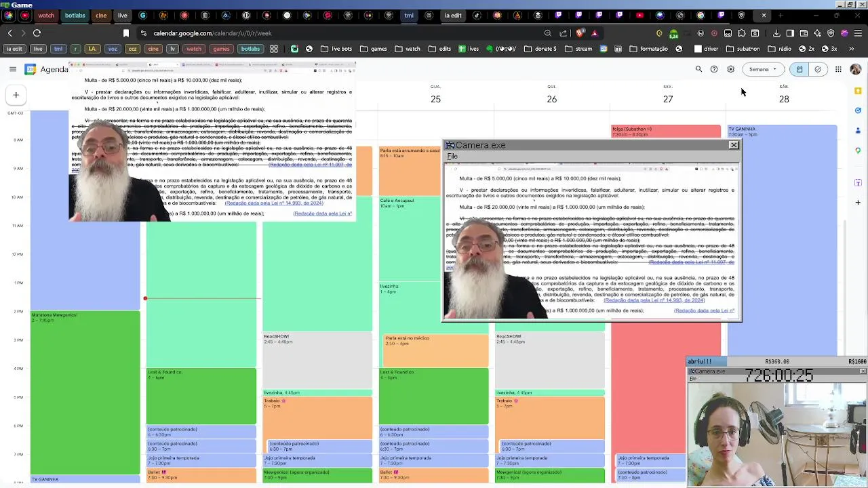Viewport: 868px width, 488px height.
Task: Open the File menu in Camera.exe window
Action: coord(452,157)
